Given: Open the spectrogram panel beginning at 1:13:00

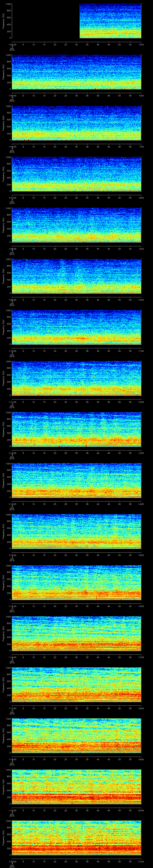Looking at the screenshot, I should 77,481.
